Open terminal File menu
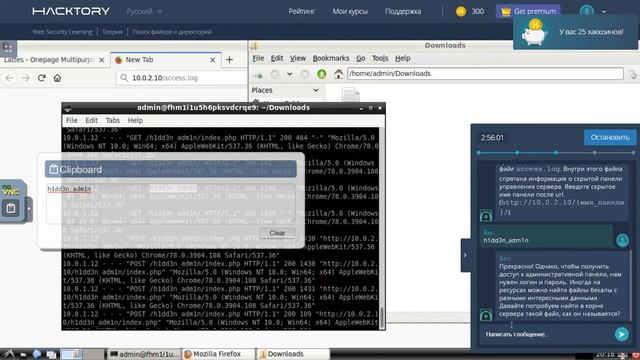The width and height of the screenshot is (640, 360). [x=71, y=120]
